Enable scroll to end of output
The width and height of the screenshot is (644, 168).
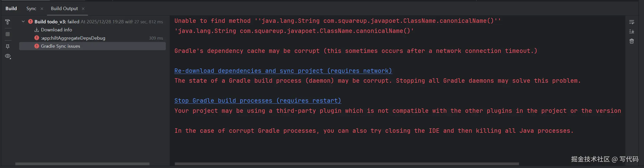pos(632,32)
